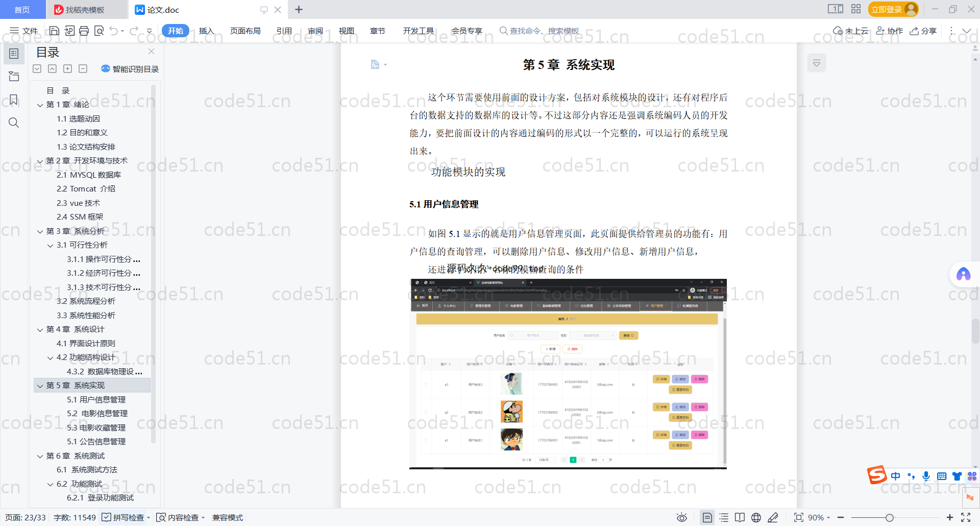Go to 5.2 电影信息管理 heading
980x526 pixels.
pyautogui.click(x=97, y=414)
